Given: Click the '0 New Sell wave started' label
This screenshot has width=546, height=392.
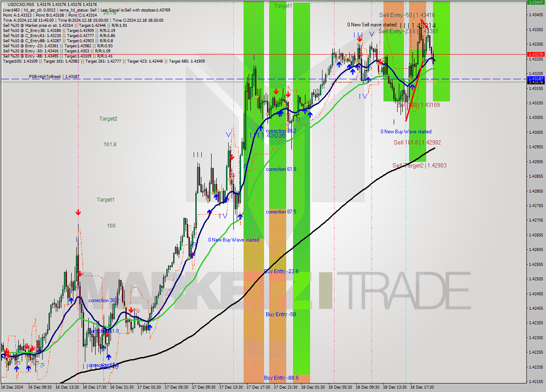Looking at the screenshot, I should (372, 25).
